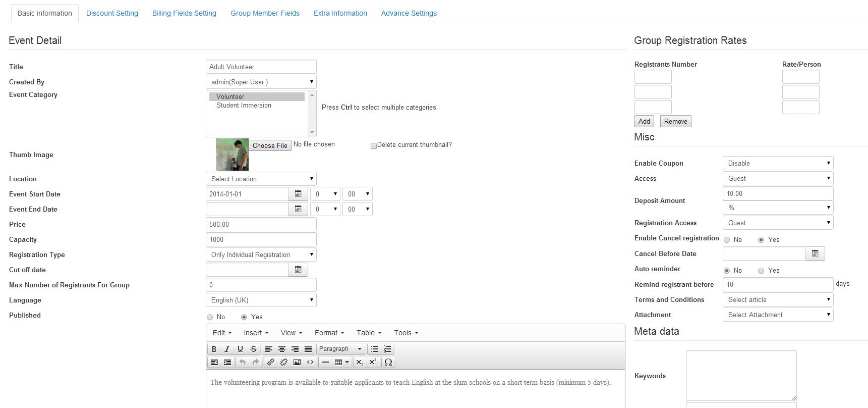
Task: Apply strikethrough formatting in the editor
Action: [x=254, y=349]
